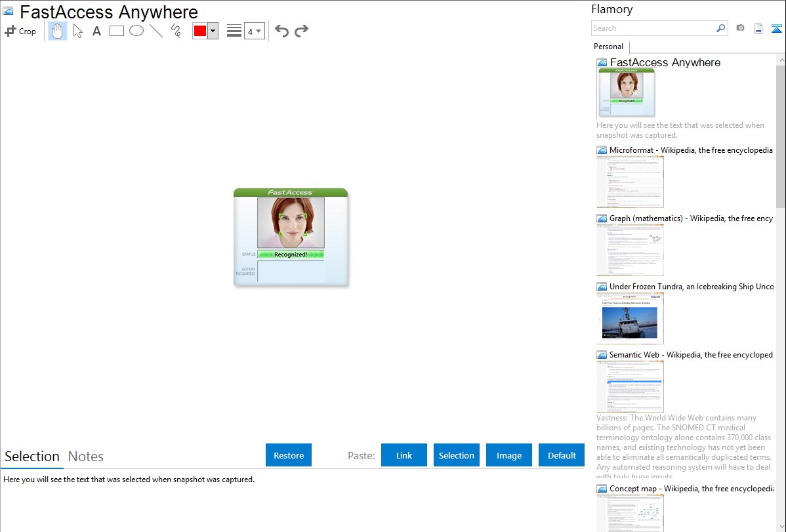
Task: Click the scroll up arrow of sidebar
Action: (781, 60)
